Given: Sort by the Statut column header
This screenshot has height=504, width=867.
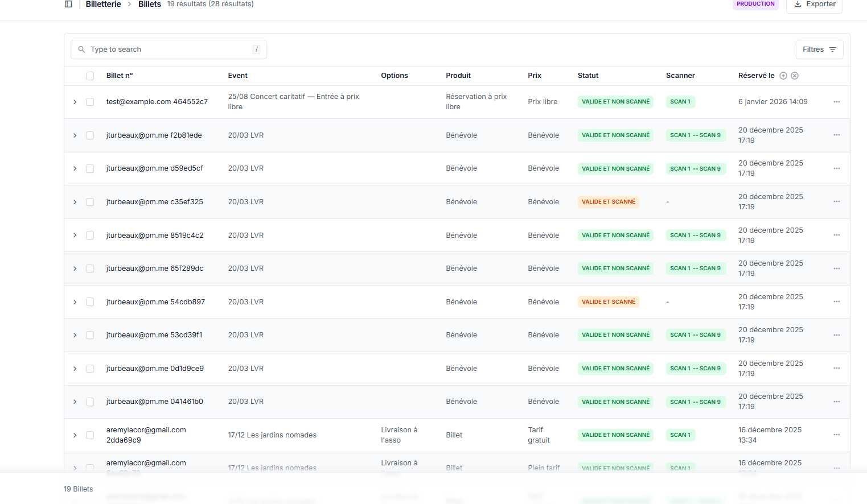Looking at the screenshot, I should [x=587, y=76].
